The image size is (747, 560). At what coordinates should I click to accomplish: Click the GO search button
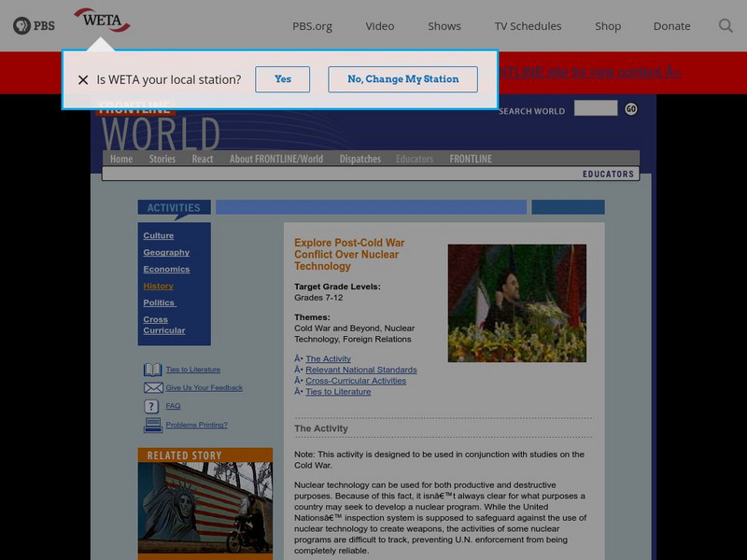pyautogui.click(x=631, y=109)
